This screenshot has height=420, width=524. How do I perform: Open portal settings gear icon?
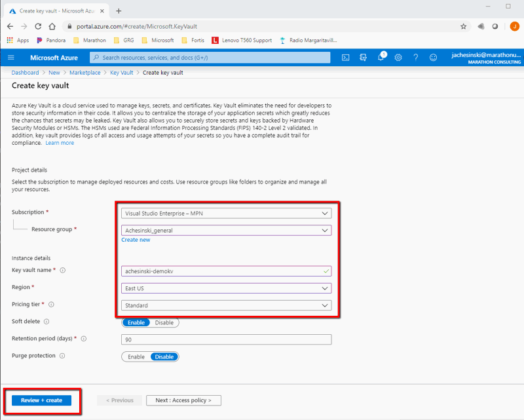398,58
